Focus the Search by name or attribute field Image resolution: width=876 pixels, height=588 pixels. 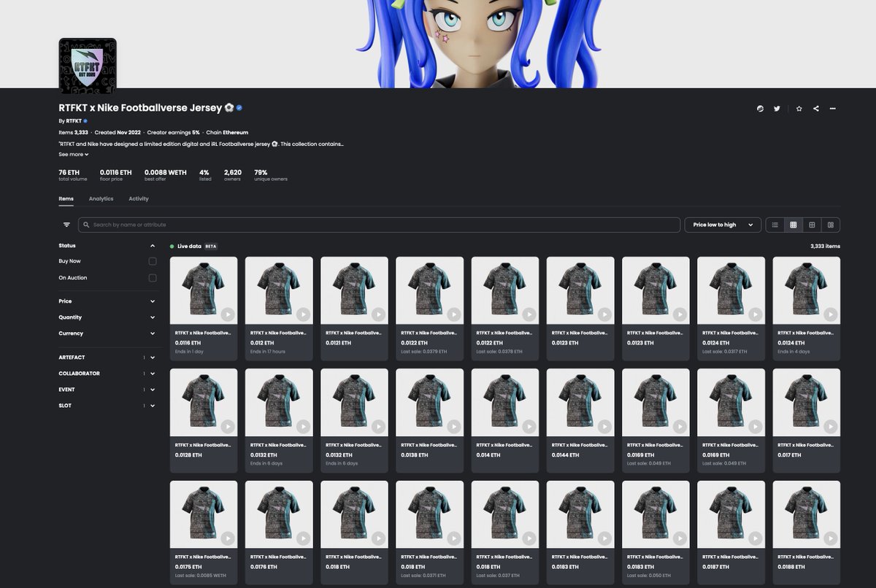click(x=379, y=225)
